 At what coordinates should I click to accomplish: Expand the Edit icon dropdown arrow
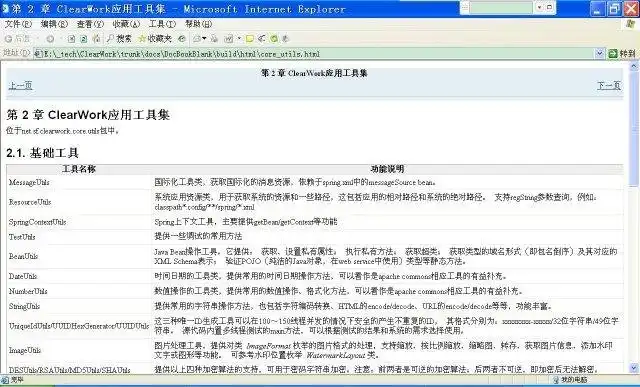point(239,39)
